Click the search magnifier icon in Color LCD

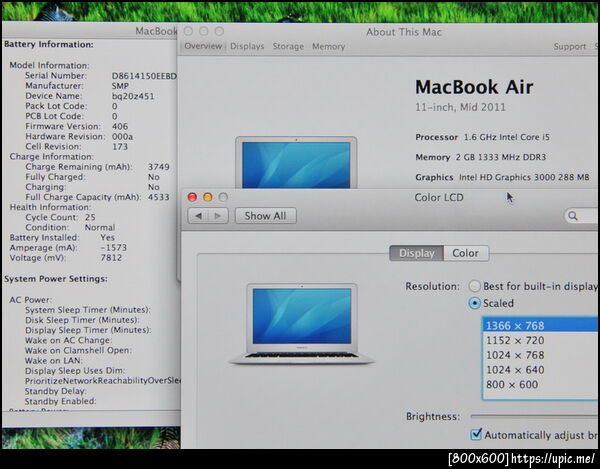[x=572, y=216]
